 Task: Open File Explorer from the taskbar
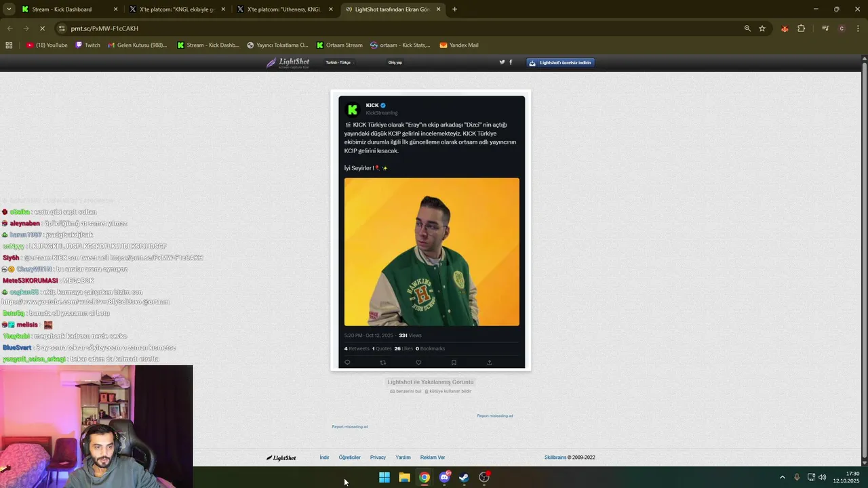point(404,477)
